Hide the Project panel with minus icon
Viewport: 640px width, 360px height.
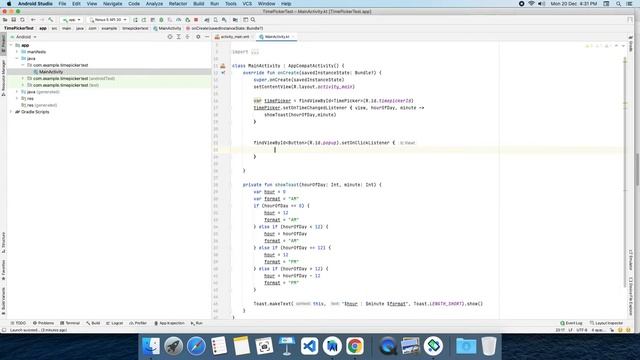(x=207, y=37)
